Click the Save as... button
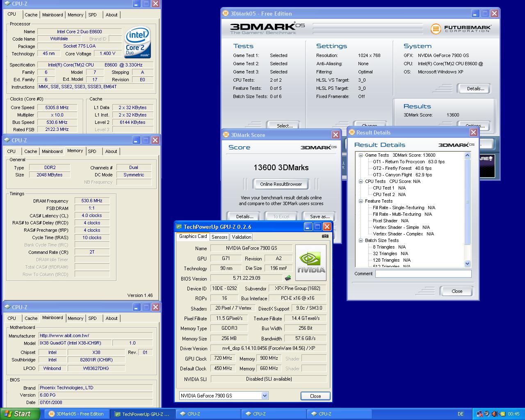This screenshot has height=420, width=525. click(x=320, y=216)
